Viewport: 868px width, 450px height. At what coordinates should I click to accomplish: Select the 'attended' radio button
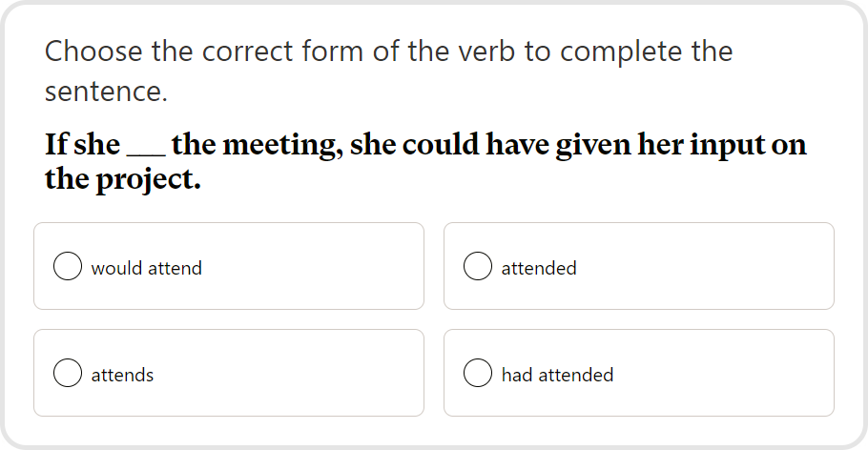(478, 267)
